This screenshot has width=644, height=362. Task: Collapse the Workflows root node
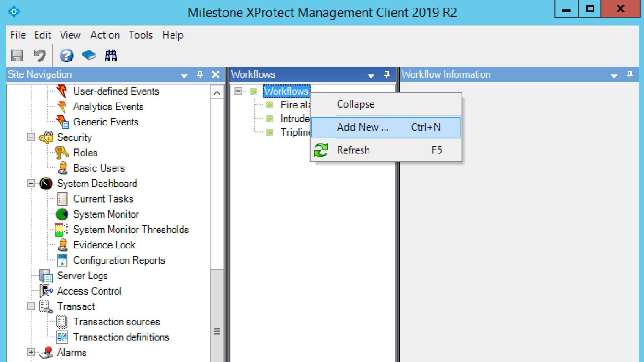tap(238, 91)
